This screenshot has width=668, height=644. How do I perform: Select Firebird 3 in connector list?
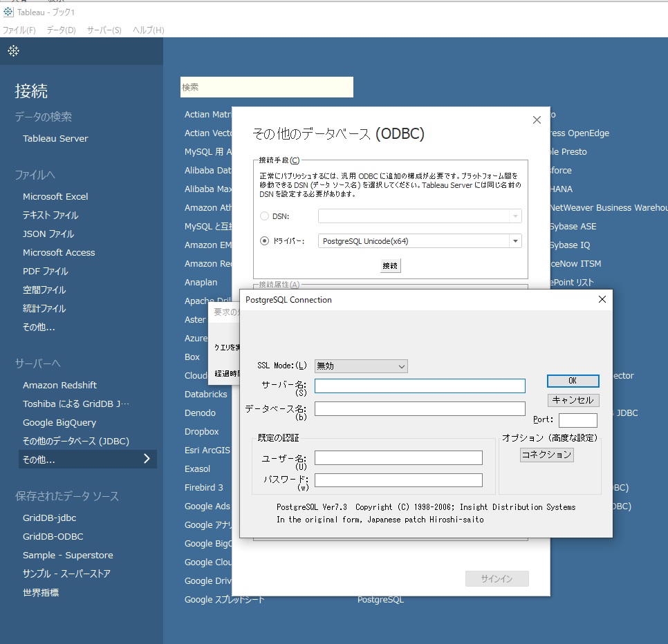203,488
